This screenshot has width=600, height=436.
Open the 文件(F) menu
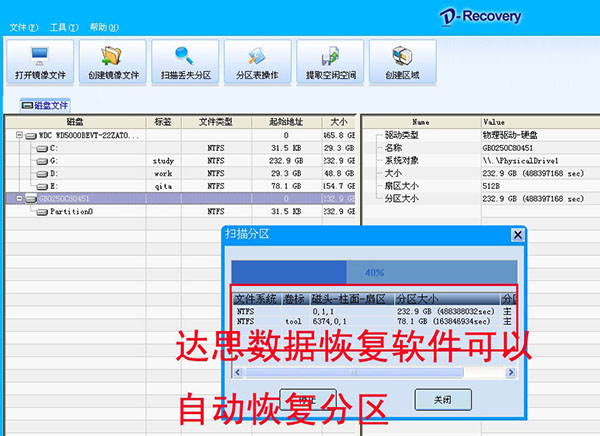click(24, 27)
